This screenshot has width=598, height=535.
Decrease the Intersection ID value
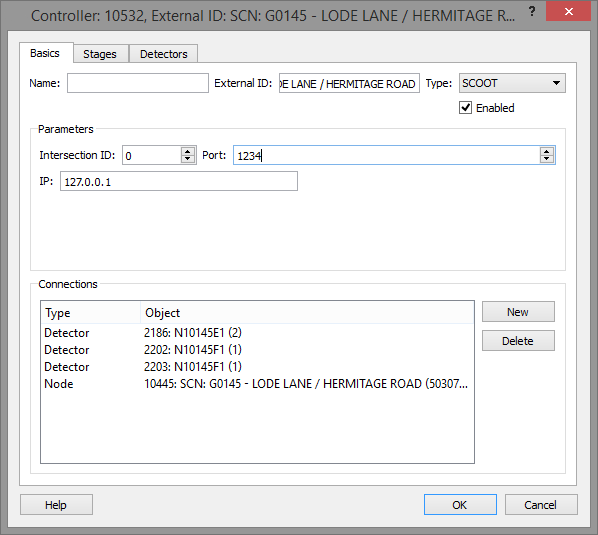click(x=188, y=159)
